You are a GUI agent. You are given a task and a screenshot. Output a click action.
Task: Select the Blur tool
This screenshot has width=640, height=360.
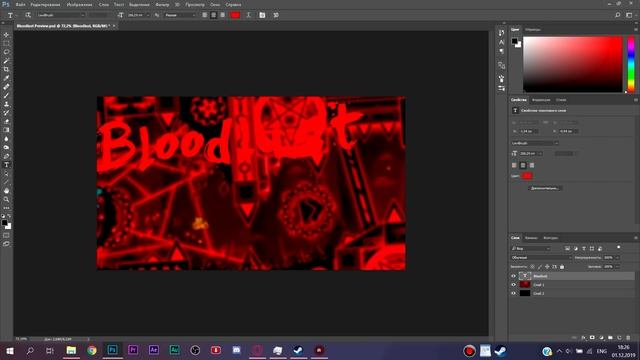click(x=6, y=139)
